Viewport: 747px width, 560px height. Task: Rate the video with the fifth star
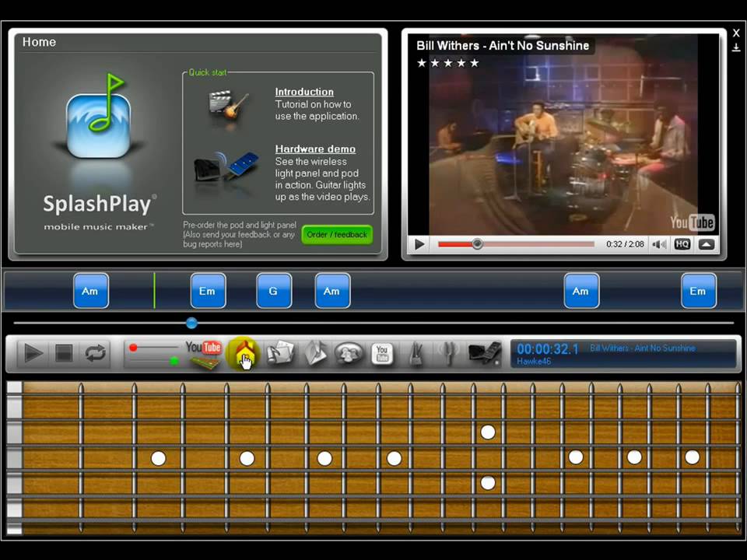pos(474,63)
